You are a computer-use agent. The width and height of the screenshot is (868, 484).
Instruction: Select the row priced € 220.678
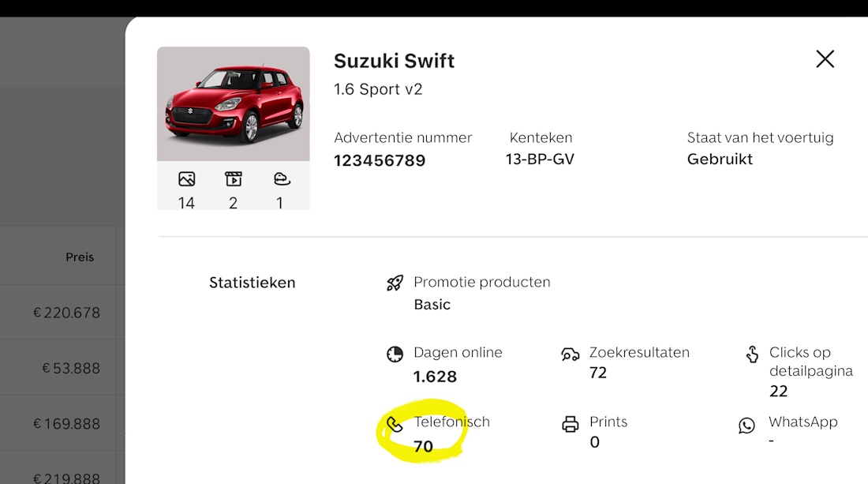pyautogui.click(x=66, y=313)
